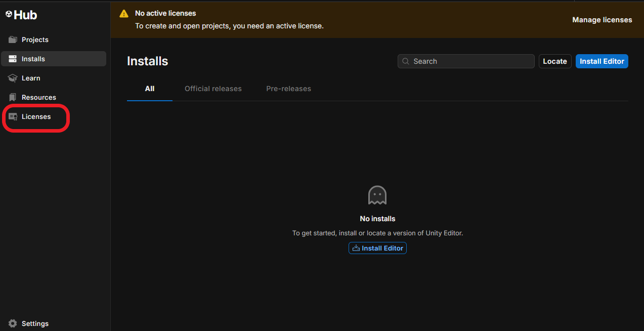The height and width of the screenshot is (331, 644).
Task: Switch to the All tab
Action: pyautogui.click(x=150, y=89)
